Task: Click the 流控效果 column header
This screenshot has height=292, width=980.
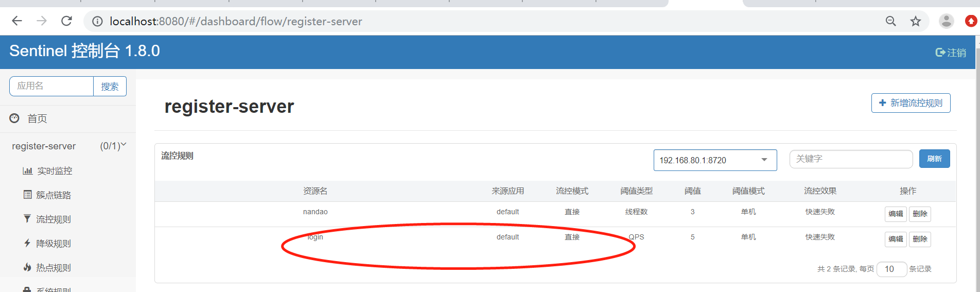Action: (x=820, y=191)
